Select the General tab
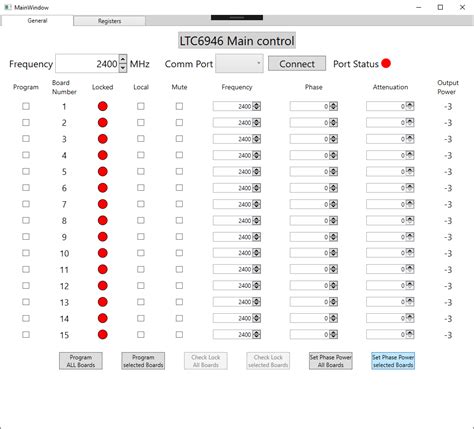 [x=37, y=21]
